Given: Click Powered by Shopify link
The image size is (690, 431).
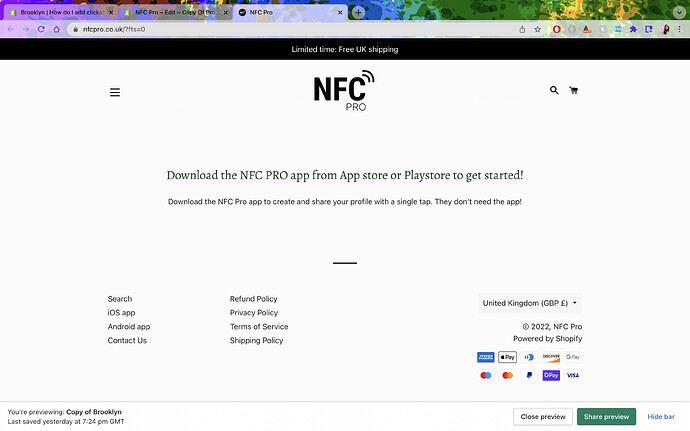Looking at the screenshot, I should coord(547,339).
